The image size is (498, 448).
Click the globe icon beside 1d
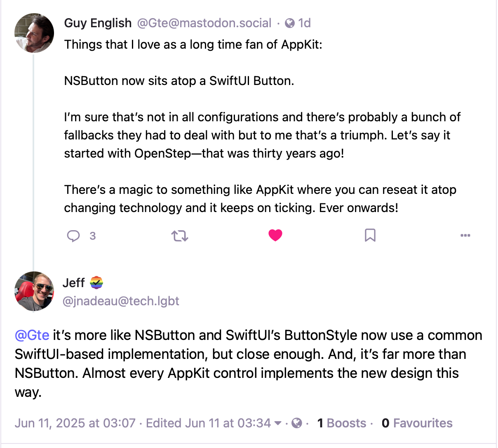point(290,23)
